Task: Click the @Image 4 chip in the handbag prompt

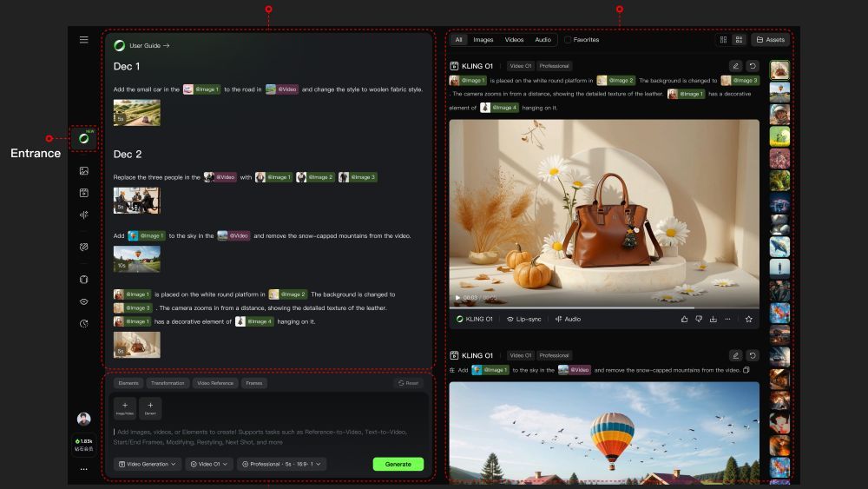Action: tap(499, 108)
